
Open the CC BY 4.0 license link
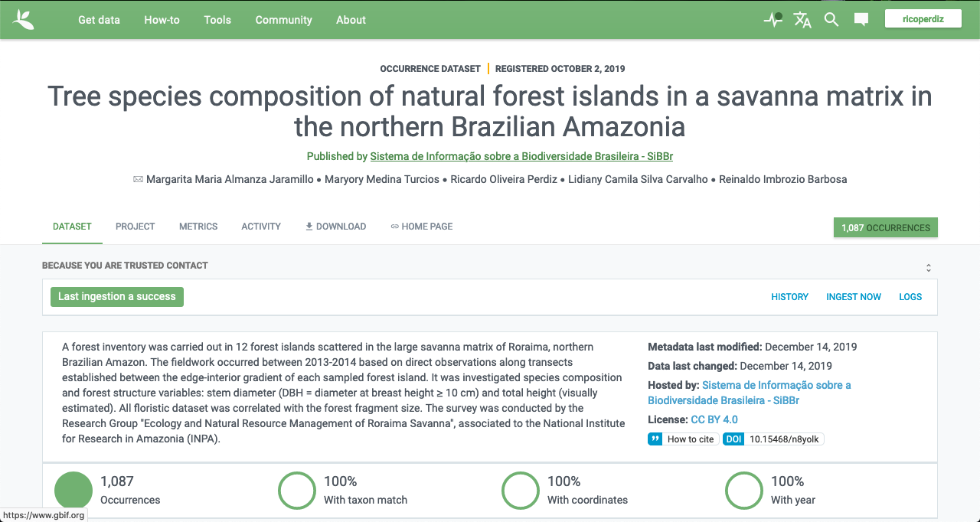714,419
